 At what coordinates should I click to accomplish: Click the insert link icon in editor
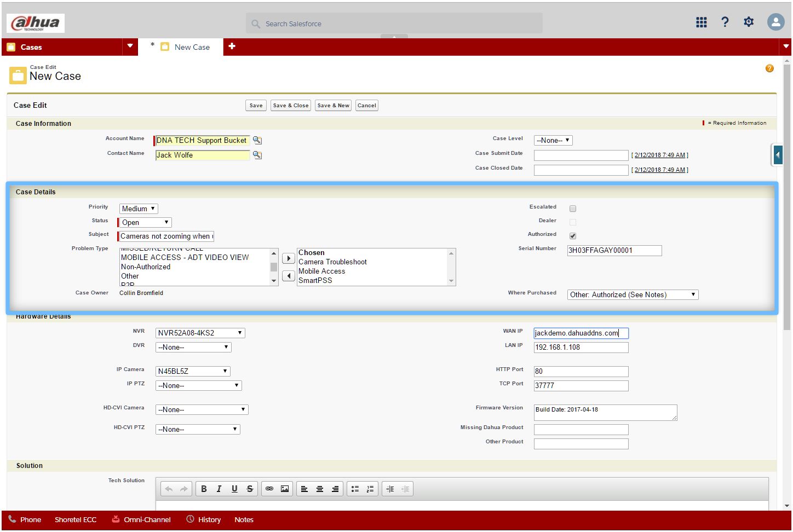coord(269,489)
